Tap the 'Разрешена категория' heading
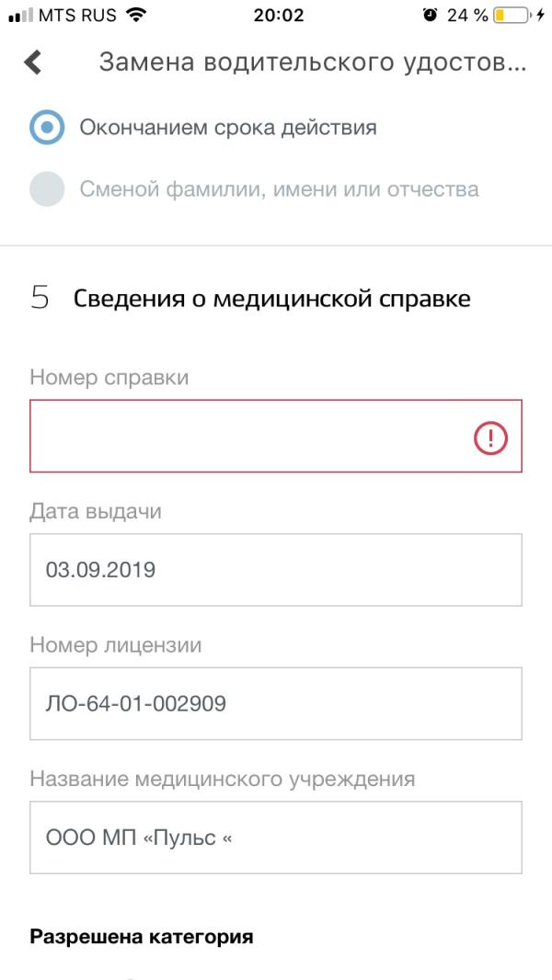552x980 pixels. [x=142, y=937]
